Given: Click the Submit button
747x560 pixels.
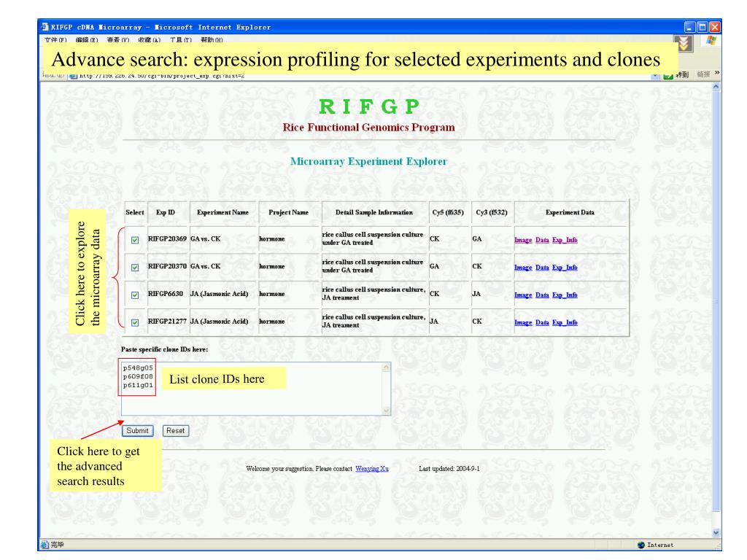Looking at the screenshot, I should [138, 430].
